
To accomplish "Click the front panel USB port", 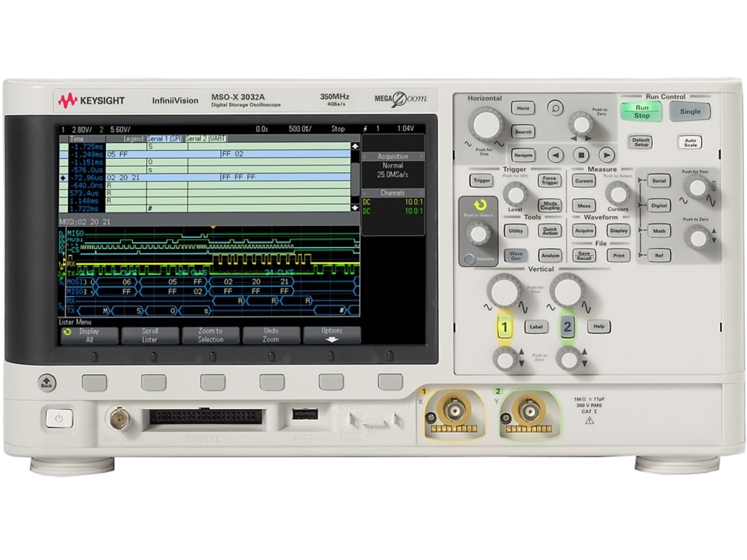I will click(305, 414).
